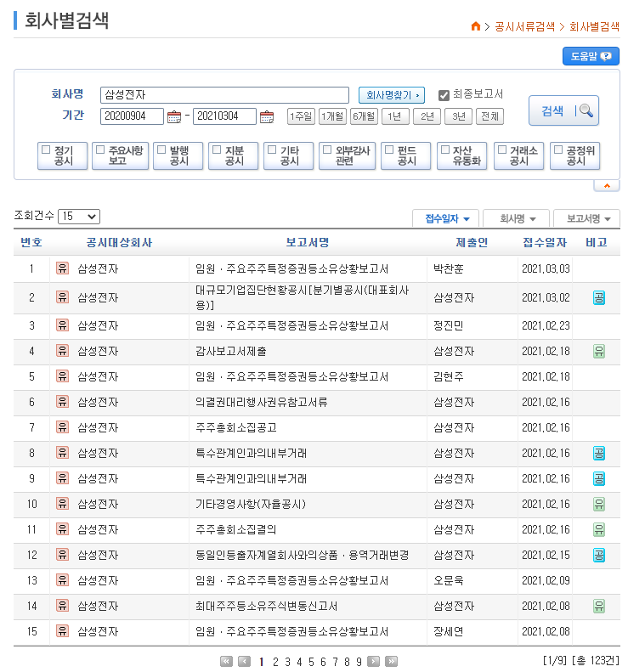Image resolution: width=628 pixels, height=672 pixels.
Task: Set period to 1주일
Action: tap(301, 116)
